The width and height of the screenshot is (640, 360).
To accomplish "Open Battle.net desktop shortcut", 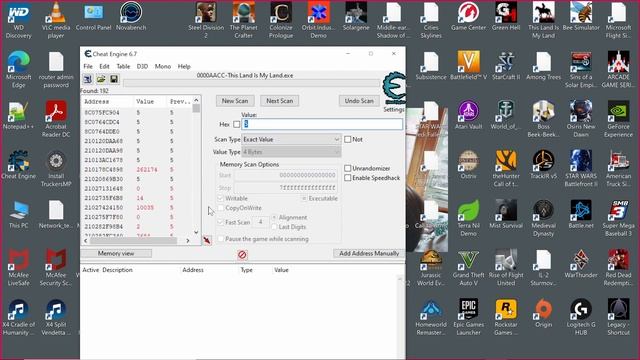I will tap(581, 215).
